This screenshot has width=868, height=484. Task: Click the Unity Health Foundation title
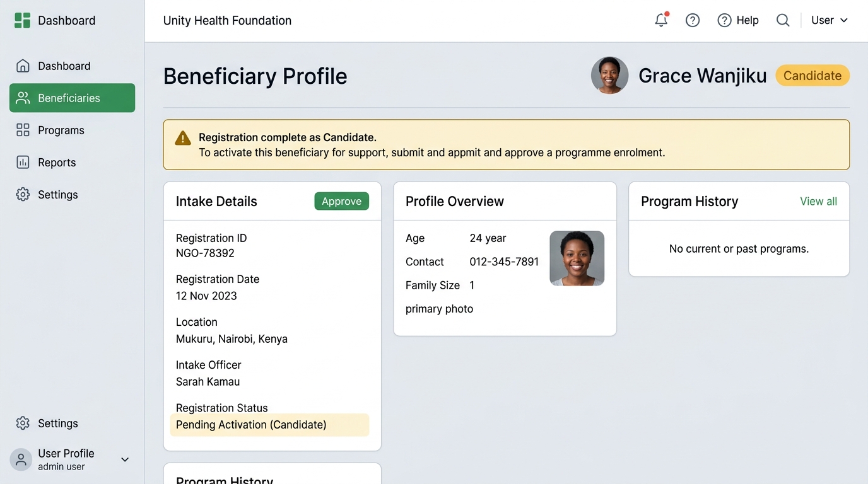coord(227,21)
